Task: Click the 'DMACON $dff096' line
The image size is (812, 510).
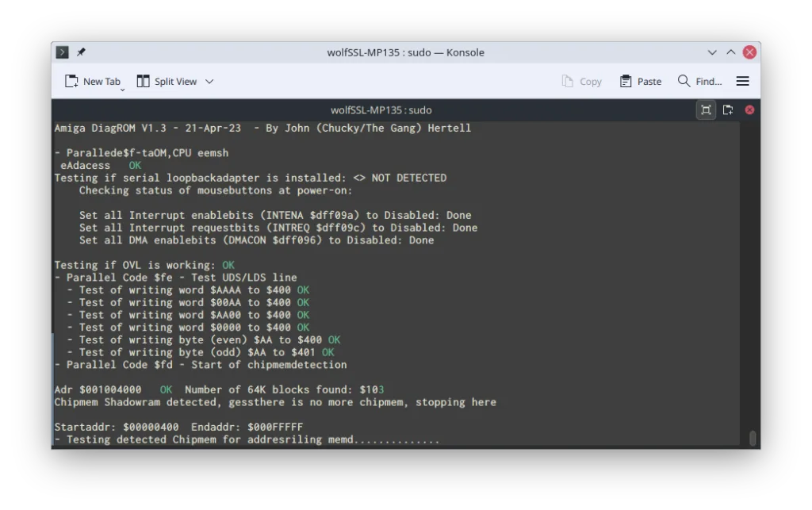Action: (x=256, y=240)
